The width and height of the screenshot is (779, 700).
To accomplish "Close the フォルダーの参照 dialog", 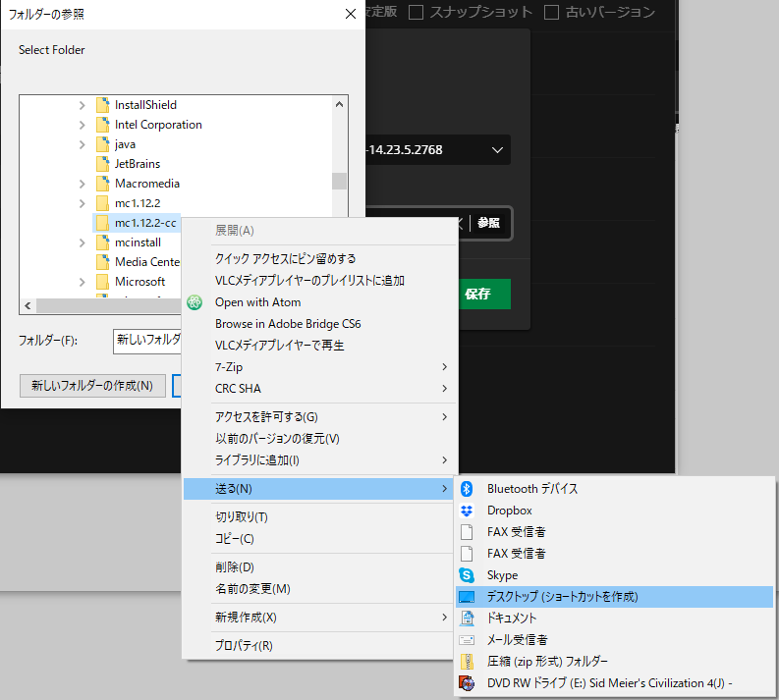I will pyautogui.click(x=351, y=14).
